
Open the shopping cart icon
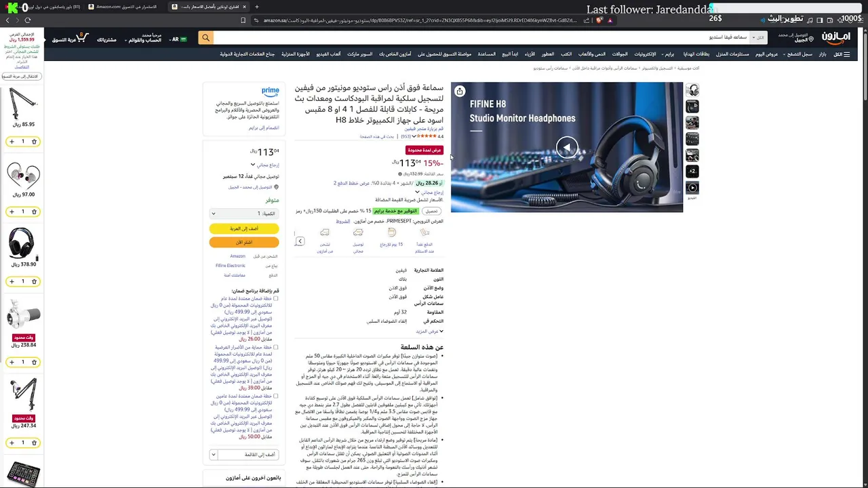[x=81, y=37]
